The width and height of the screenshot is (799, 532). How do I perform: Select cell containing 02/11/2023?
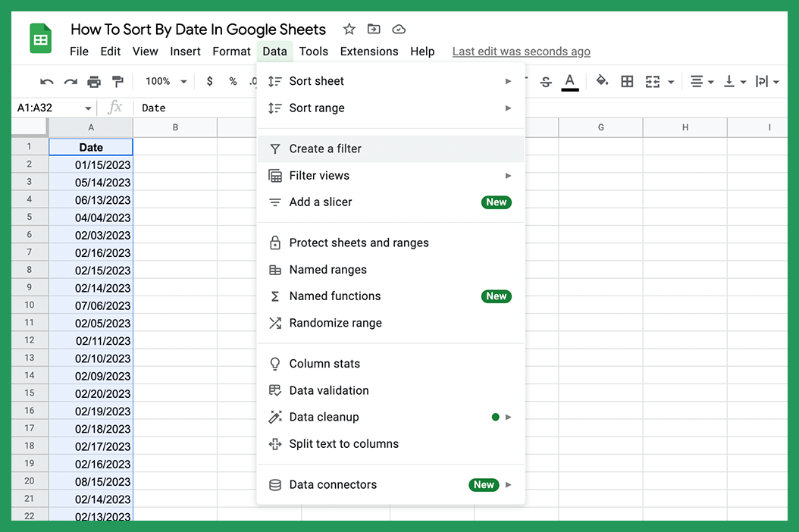pyautogui.click(x=91, y=340)
